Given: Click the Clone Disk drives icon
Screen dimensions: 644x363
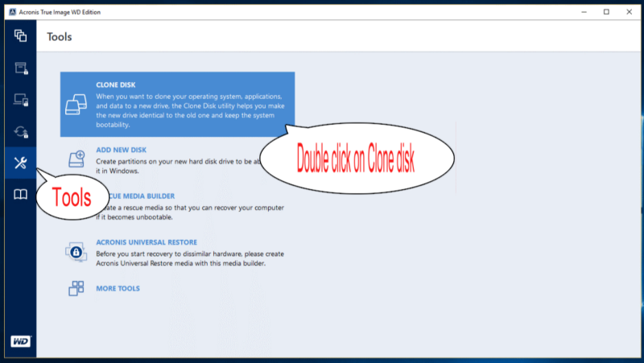Looking at the screenshot, I should pyautogui.click(x=76, y=105).
